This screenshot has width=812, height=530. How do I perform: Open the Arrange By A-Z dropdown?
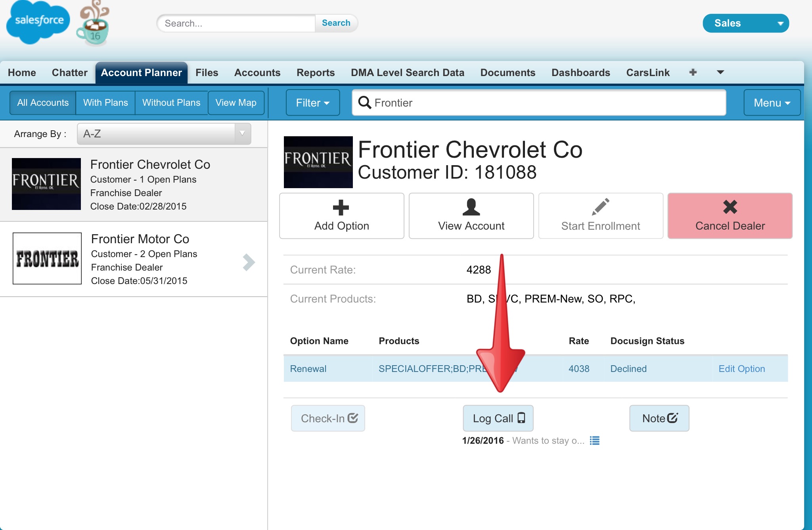point(164,134)
